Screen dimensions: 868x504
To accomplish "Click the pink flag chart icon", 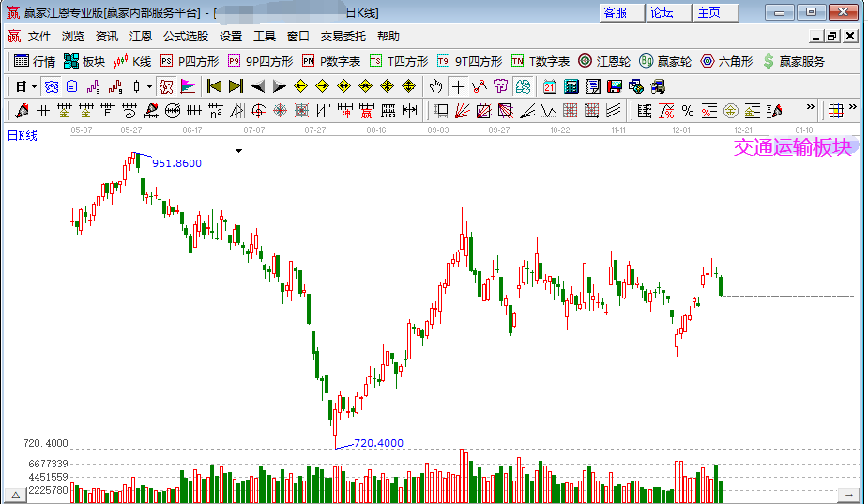I will [x=189, y=86].
